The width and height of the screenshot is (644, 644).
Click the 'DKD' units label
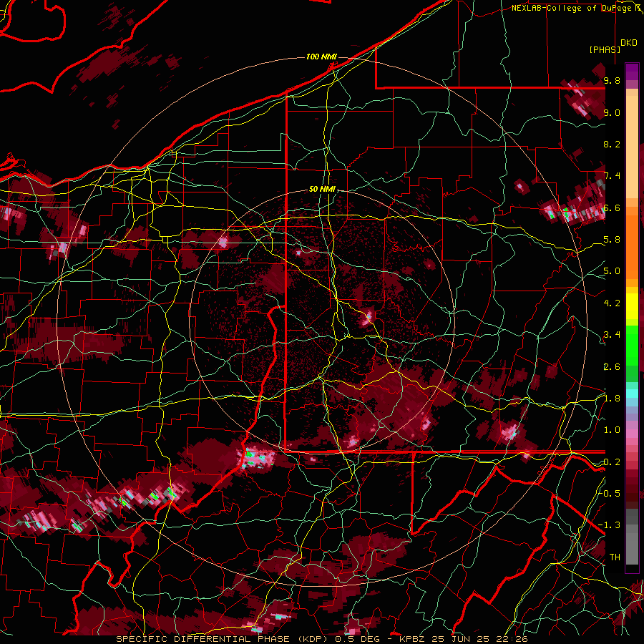[628, 43]
